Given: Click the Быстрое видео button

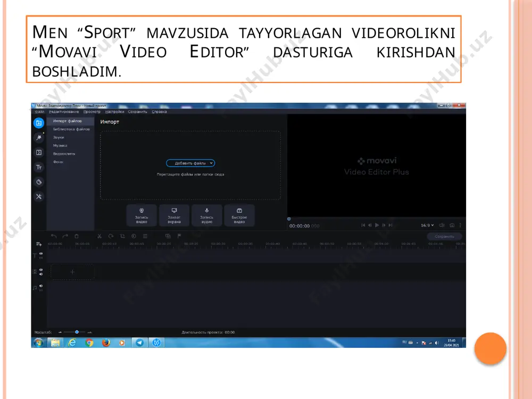Looking at the screenshot, I should coord(239,215).
